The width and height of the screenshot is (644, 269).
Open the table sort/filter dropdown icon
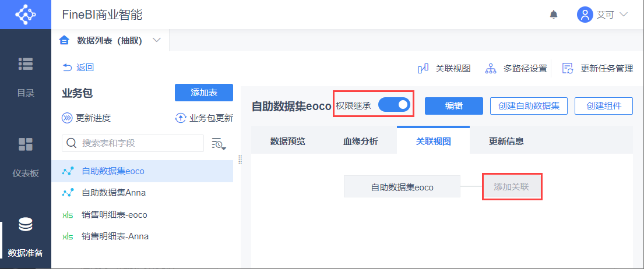[219, 143]
